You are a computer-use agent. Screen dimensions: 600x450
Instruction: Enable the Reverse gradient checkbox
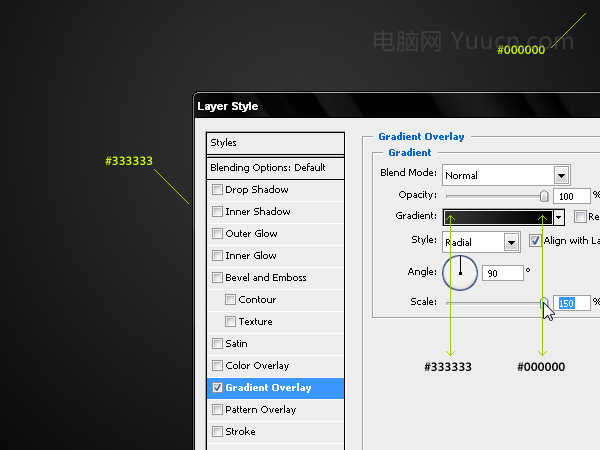click(x=580, y=217)
